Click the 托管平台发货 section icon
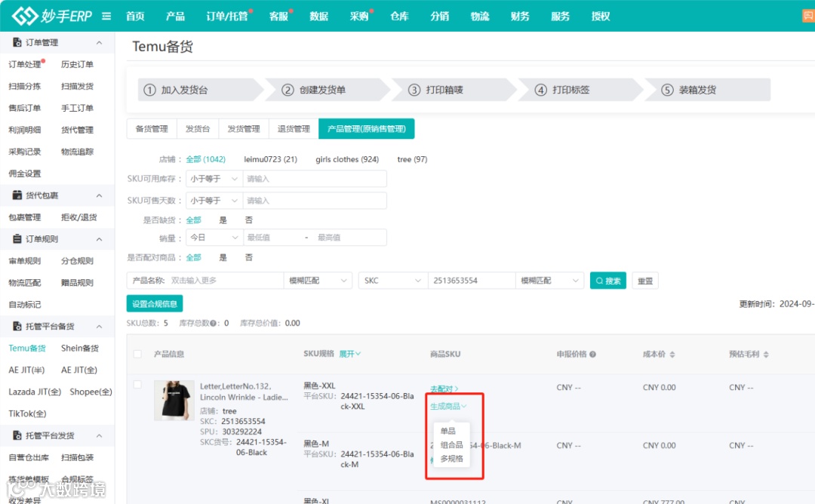Image resolution: width=815 pixels, height=504 pixels. pos(17,435)
